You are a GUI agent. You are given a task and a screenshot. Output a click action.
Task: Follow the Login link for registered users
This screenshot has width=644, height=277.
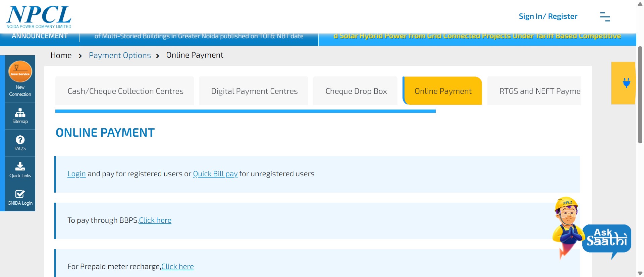coord(76,174)
